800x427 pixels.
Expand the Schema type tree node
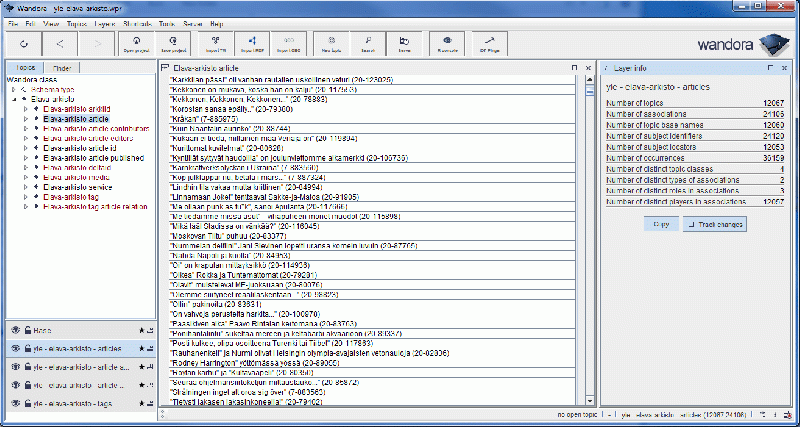(x=13, y=88)
